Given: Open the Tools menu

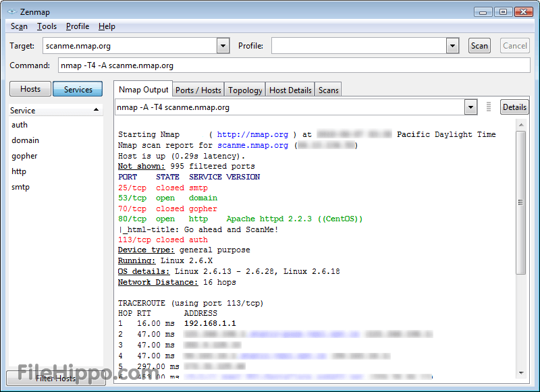Looking at the screenshot, I should [47, 26].
